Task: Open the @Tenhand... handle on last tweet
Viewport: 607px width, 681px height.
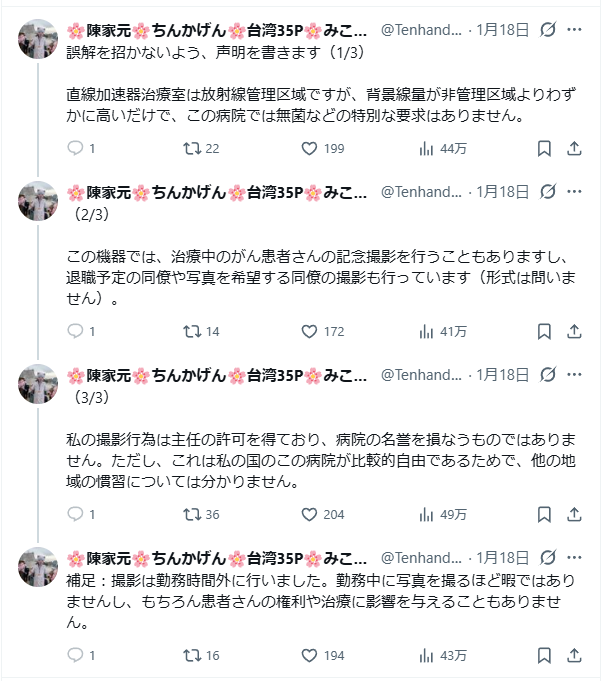Action: point(421,557)
